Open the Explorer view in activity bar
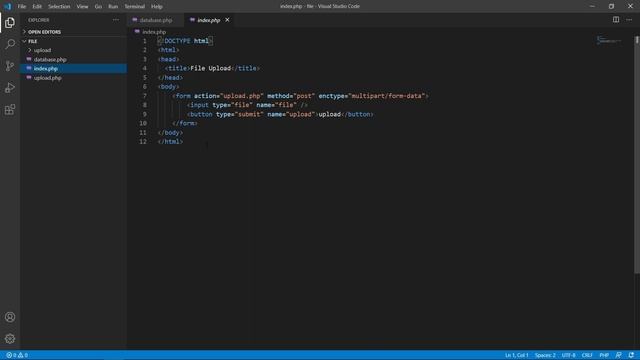 [x=10, y=23]
